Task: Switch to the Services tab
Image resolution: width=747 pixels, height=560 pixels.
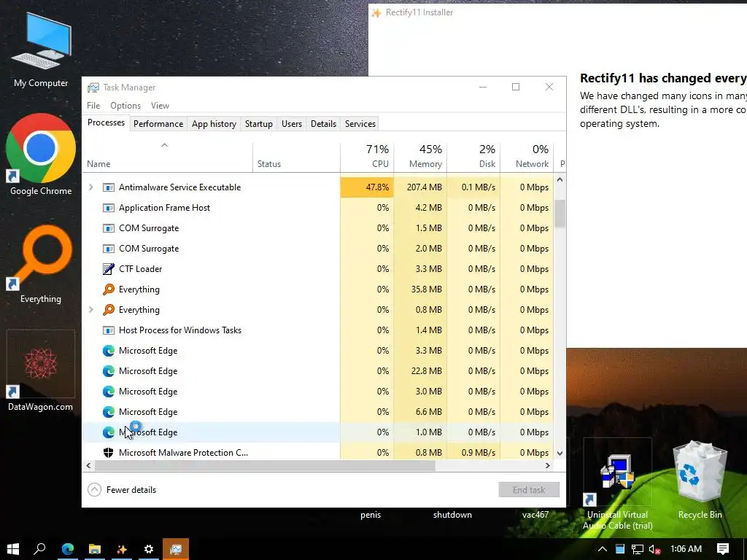Action: point(360,124)
